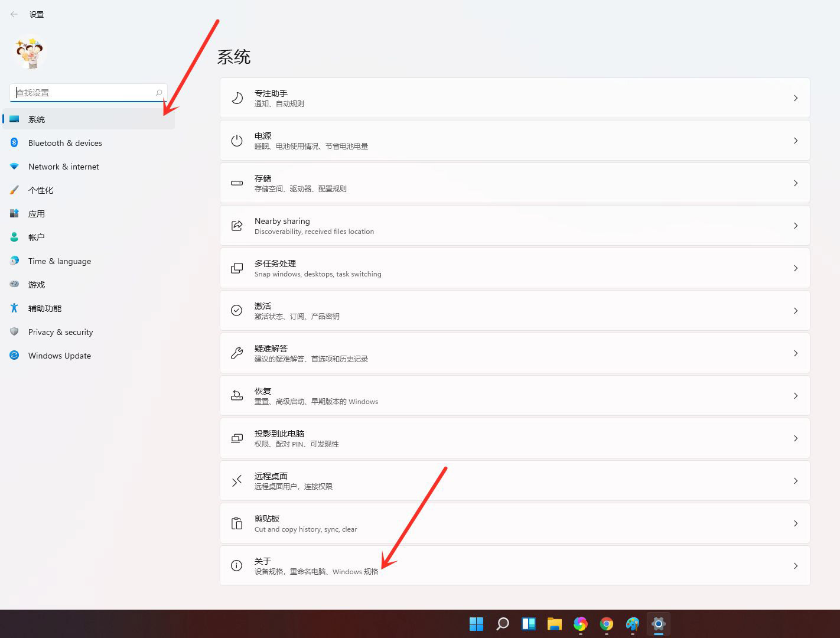Open 存储 settings row
The image size is (840, 638).
pos(515,183)
